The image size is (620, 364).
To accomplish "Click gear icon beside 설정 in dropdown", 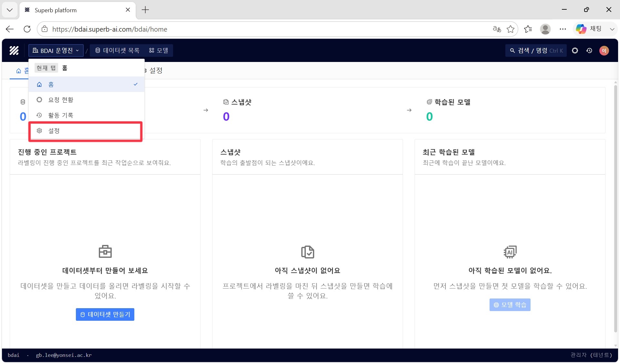I will [x=39, y=131].
